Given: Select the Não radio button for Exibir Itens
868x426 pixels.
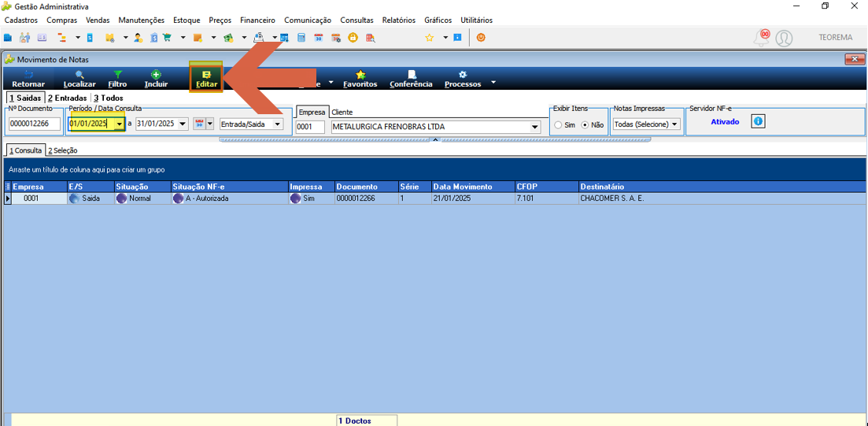Looking at the screenshot, I should point(585,124).
